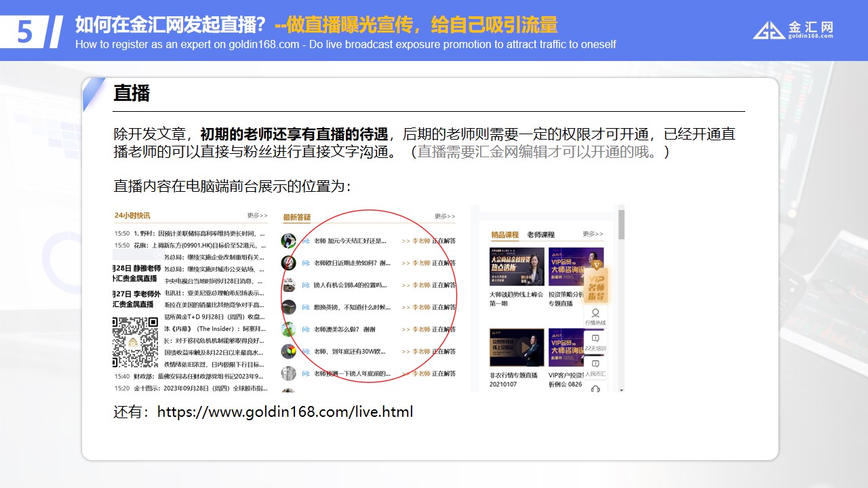Open course title 投资策略分析专题直播
This screenshot has height=488, width=868.
566,298
